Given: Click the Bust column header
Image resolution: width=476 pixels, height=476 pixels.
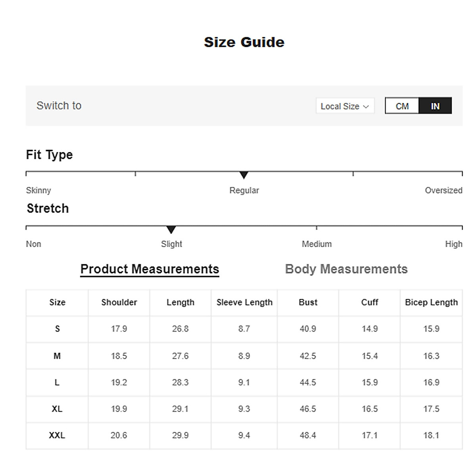Looking at the screenshot, I should pyautogui.click(x=308, y=302).
